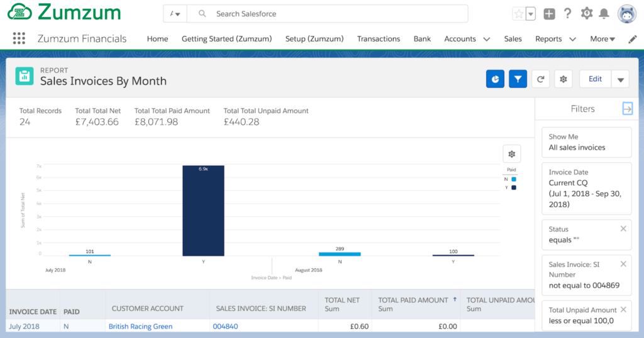Open favorites list dropdown arrow
This screenshot has height=338, width=644.
(531, 14)
